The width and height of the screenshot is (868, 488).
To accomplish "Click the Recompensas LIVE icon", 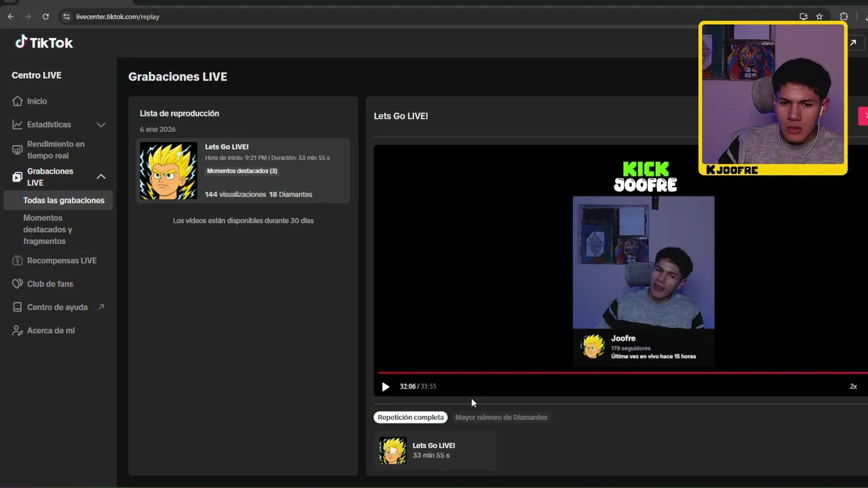I will (18, 260).
